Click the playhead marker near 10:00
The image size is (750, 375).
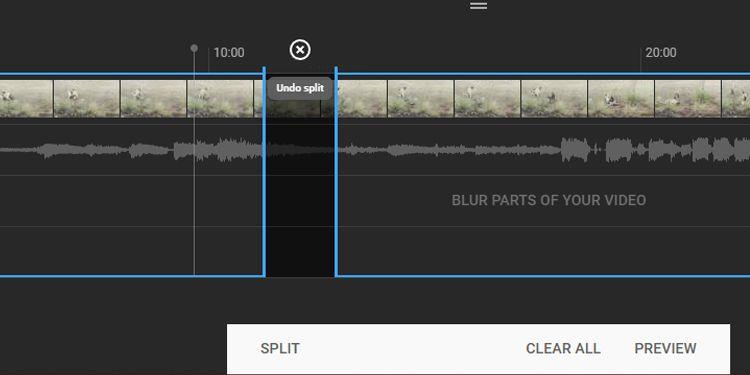click(x=194, y=48)
